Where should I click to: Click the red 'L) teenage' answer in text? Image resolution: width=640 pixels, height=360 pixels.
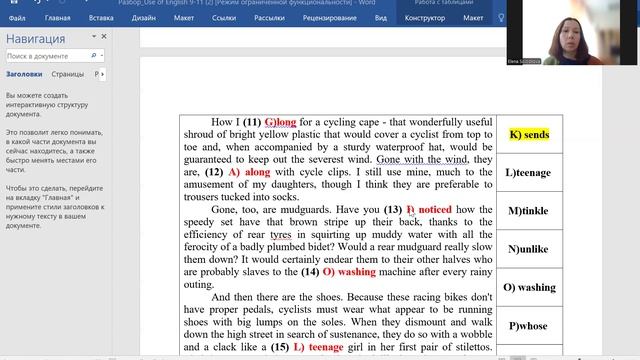[318, 347]
